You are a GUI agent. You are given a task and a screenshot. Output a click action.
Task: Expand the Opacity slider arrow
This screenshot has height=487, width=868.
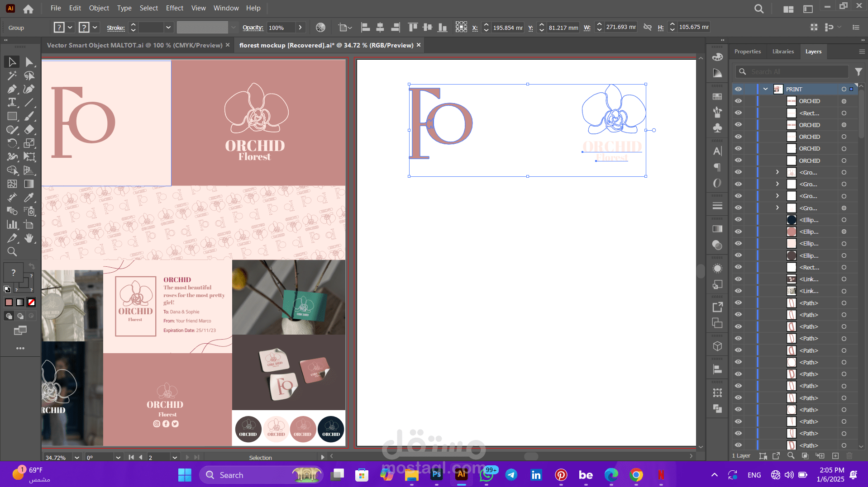[300, 28]
